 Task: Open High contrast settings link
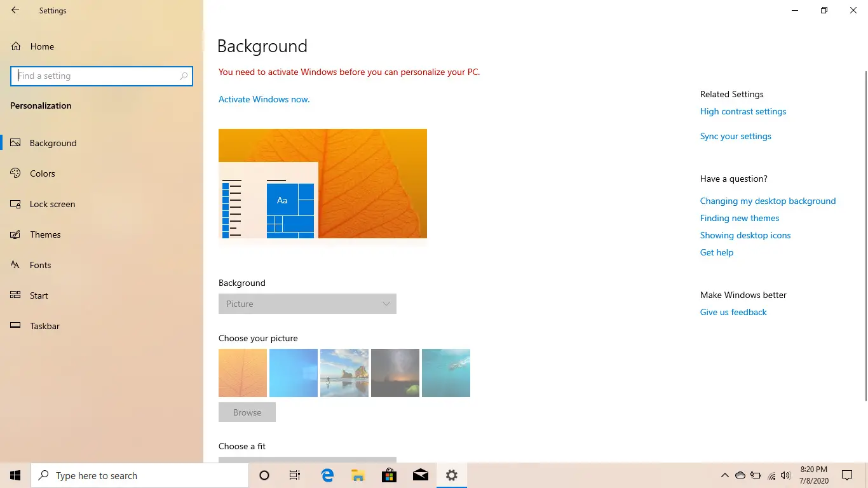pos(743,111)
